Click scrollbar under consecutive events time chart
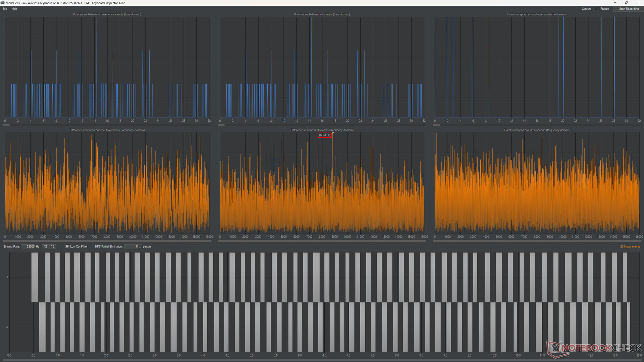This screenshot has height=362, width=644. 6,125
